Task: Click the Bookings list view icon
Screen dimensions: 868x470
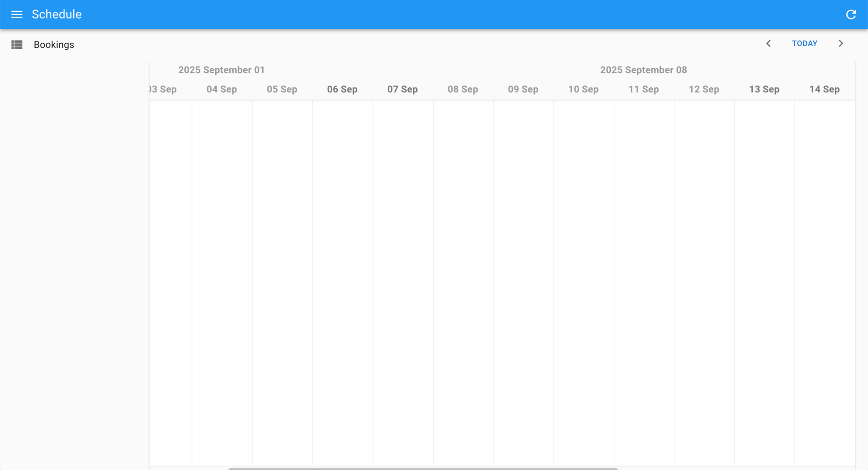Action: click(x=17, y=44)
